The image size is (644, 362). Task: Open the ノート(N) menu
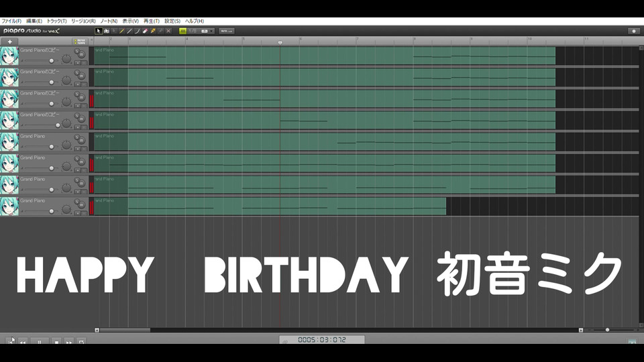pos(109,21)
